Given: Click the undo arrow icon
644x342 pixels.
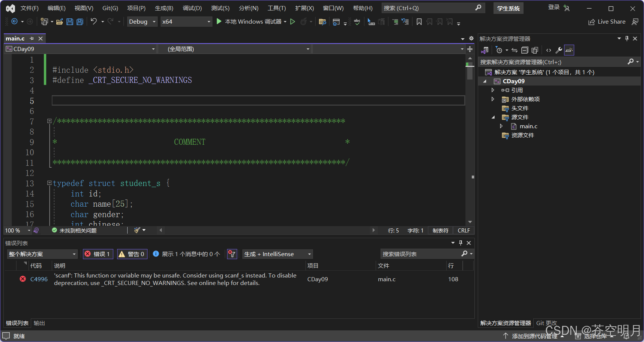Looking at the screenshot, I should (x=94, y=21).
